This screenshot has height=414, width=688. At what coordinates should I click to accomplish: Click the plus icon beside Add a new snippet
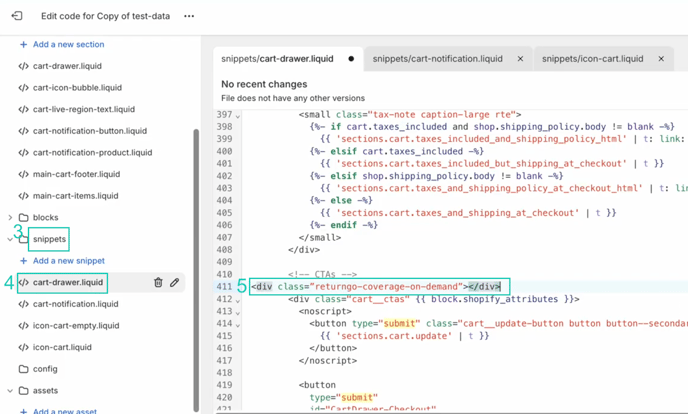click(x=23, y=261)
